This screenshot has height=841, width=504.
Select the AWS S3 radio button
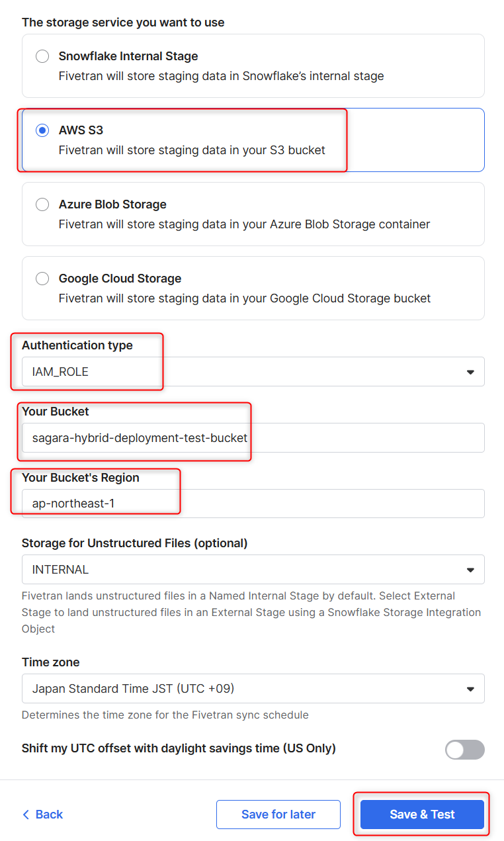42,130
